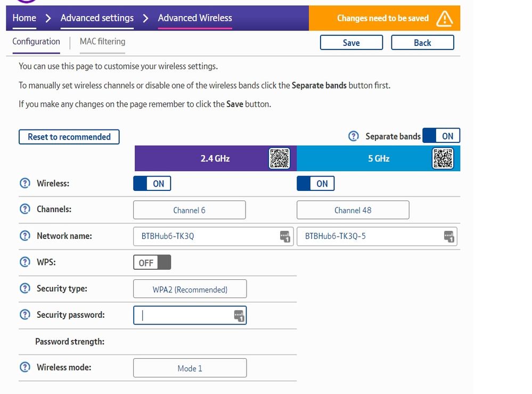This screenshot has width=532, height=394.
Task: Click help icon beside WPS label
Action: (x=25, y=262)
